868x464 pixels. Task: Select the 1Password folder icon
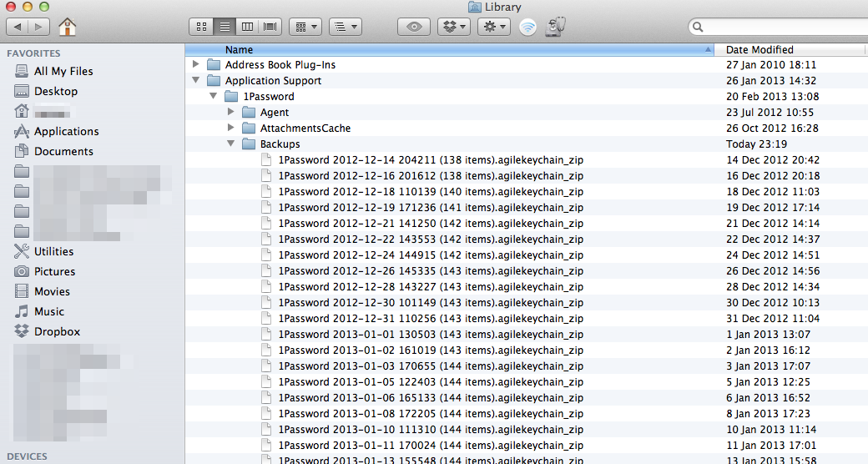pyautogui.click(x=231, y=96)
